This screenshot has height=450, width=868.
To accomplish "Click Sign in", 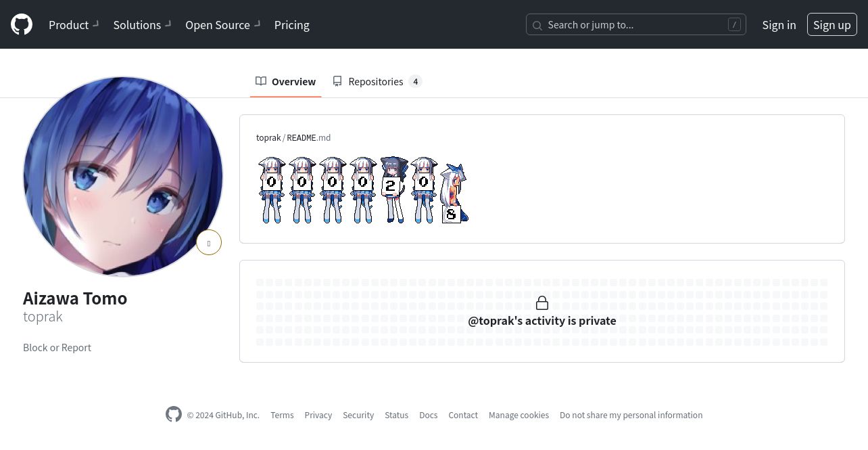I will click(x=779, y=24).
